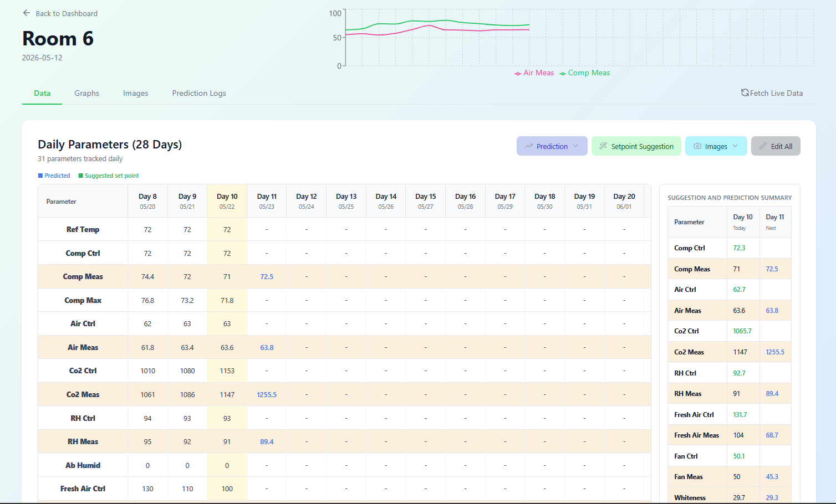Click the pencil icon on Edit All
Viewport: 836px width, 504px height.
pyautogui.click(x=763, y=146)
